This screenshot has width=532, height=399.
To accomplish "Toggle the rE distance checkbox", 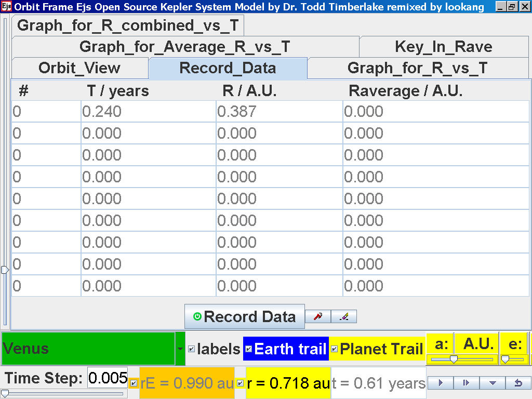I will 134,383.
